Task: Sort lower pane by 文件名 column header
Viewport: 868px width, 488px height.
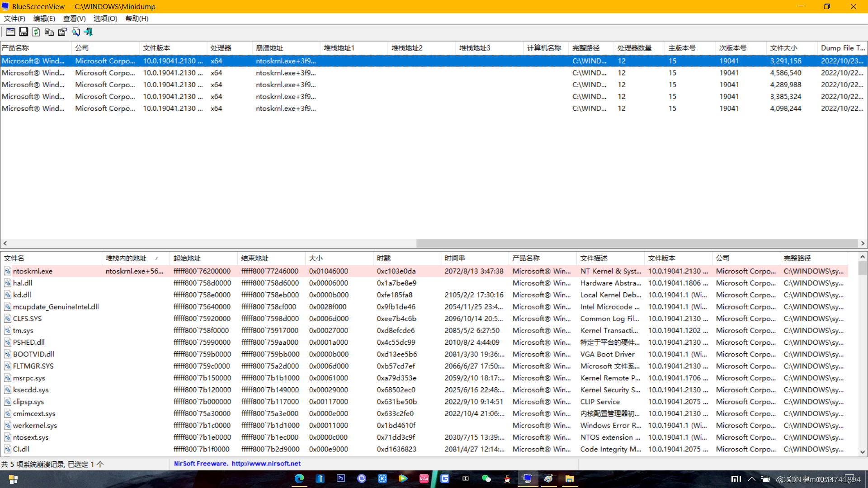Action: click(x=51, y=258)
